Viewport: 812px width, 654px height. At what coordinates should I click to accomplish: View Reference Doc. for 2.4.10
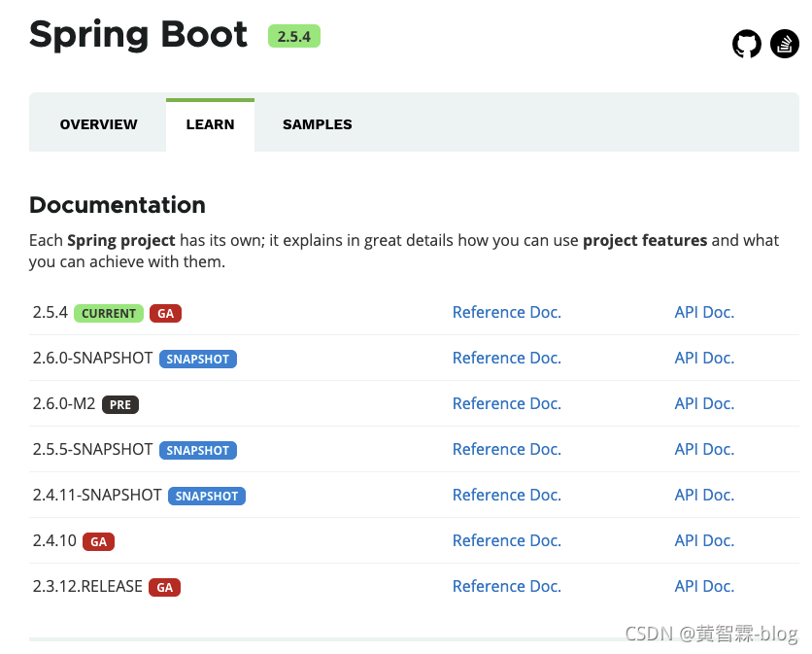(506, 541)
